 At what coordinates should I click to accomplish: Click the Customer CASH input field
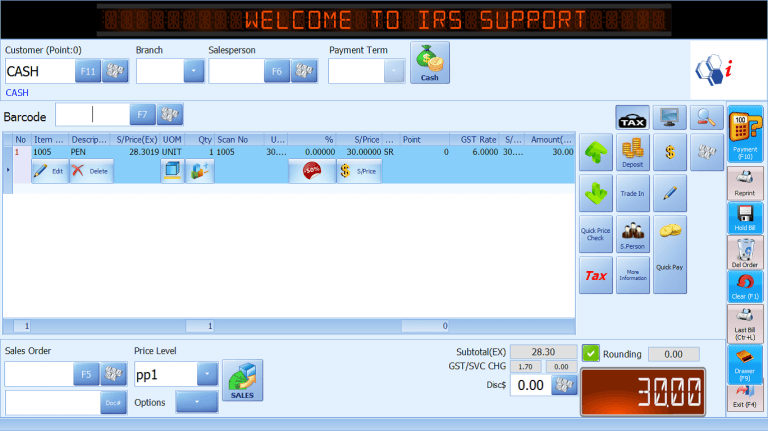(40, 71)
